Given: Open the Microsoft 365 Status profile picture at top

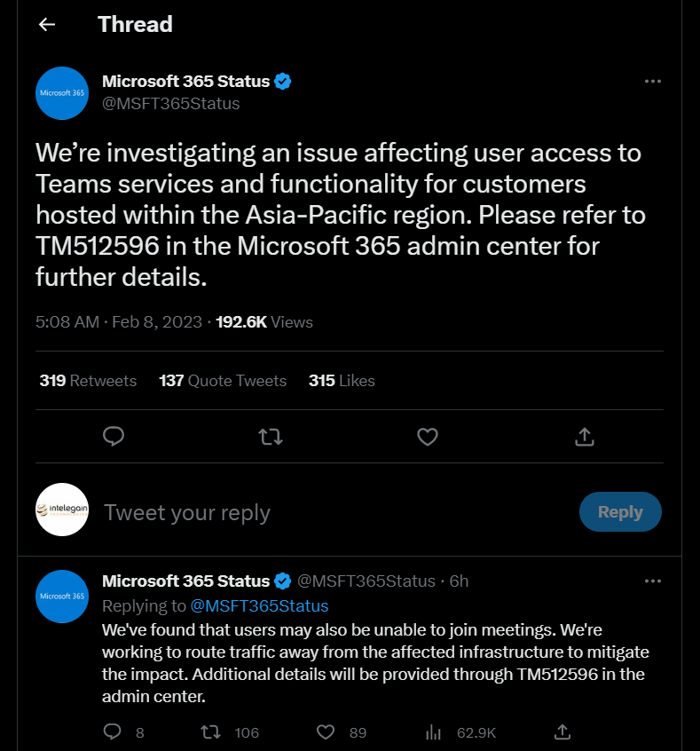Looking at the screenshot, I should point(62,93).
